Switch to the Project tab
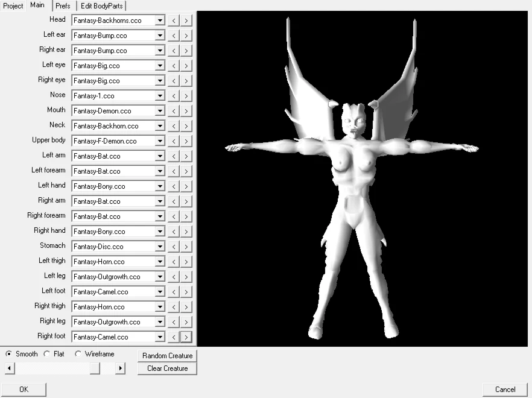This screenshot has width=532, height=398. click(x=13, y=6)
